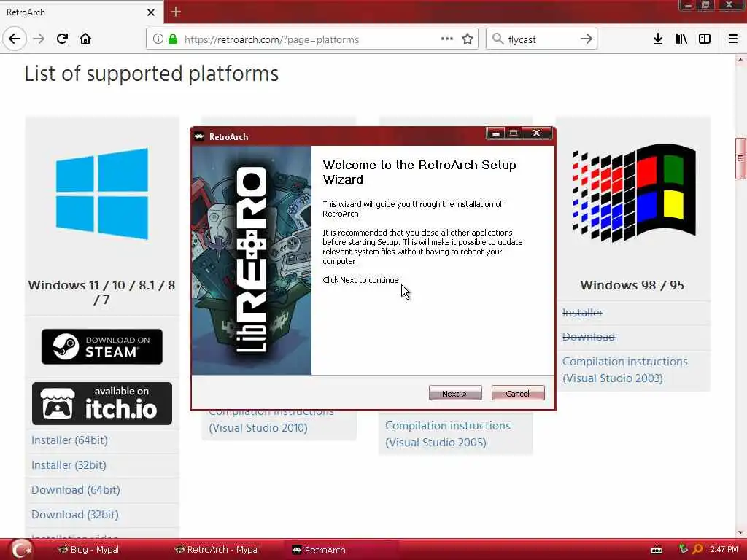747x560 pixels.
Task: Restore the browser window size
Action: click(705, 6)
